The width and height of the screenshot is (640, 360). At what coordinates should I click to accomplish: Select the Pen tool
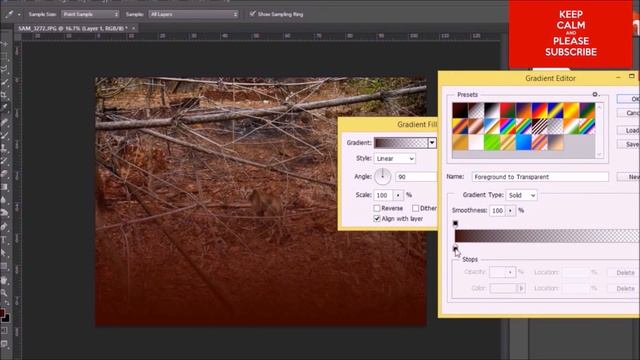pos(4,227)
